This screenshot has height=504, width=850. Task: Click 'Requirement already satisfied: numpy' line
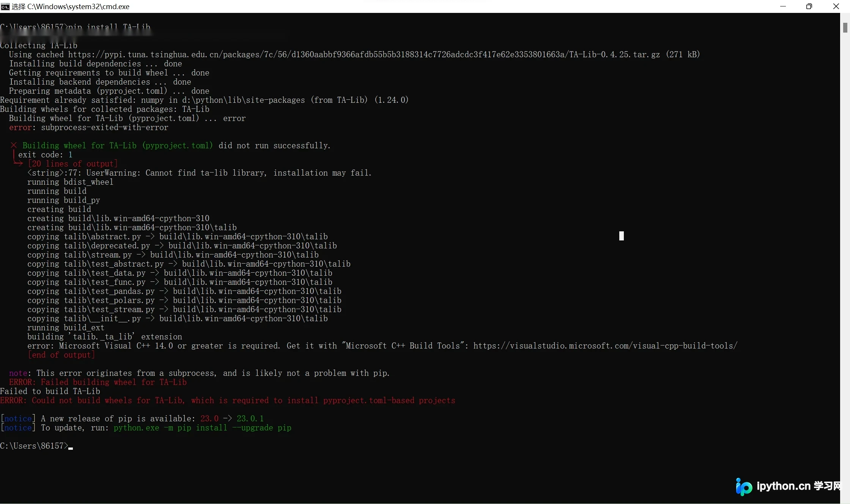coord(204,100)
